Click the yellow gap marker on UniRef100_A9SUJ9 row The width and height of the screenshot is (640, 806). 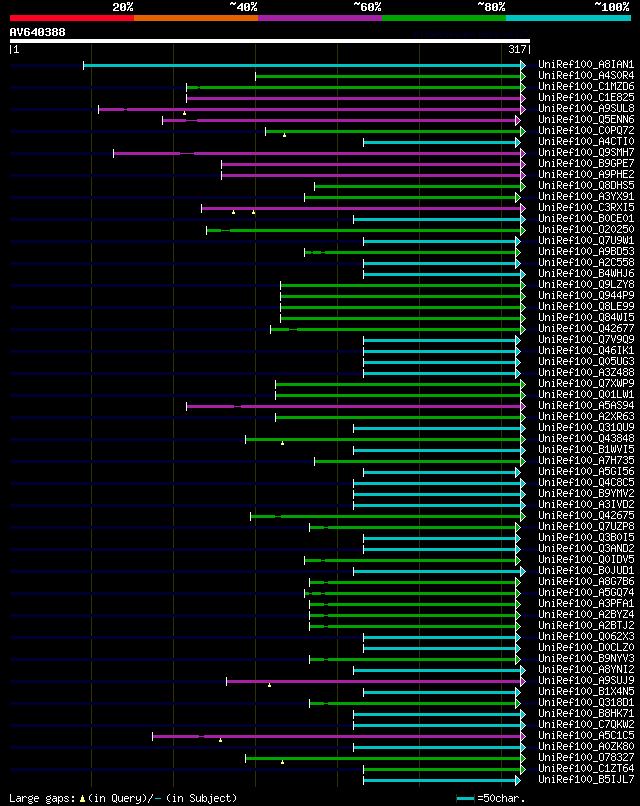coord(269,685)
